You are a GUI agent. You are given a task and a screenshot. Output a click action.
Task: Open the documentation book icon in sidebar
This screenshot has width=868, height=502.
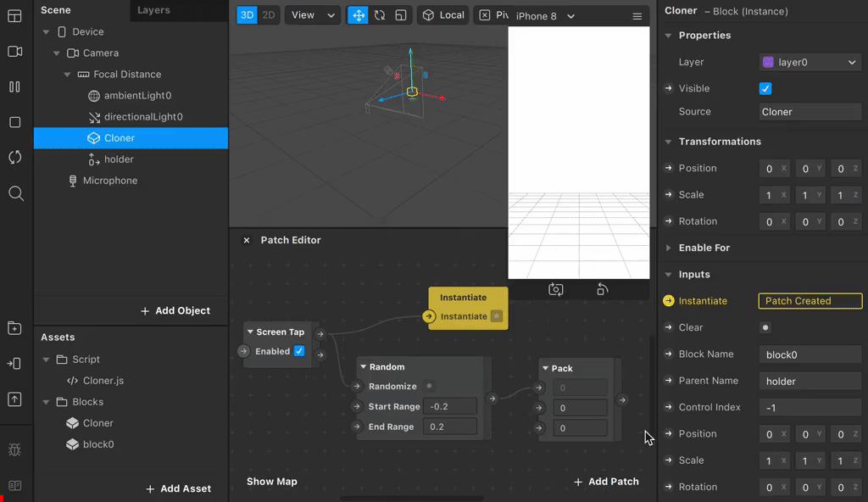[x=15, y=486]
